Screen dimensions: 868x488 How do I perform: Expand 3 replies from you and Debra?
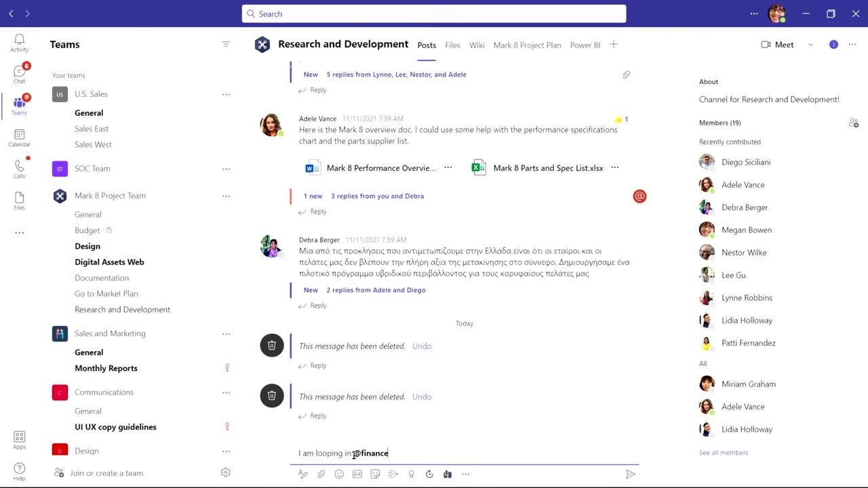(377, 196)
